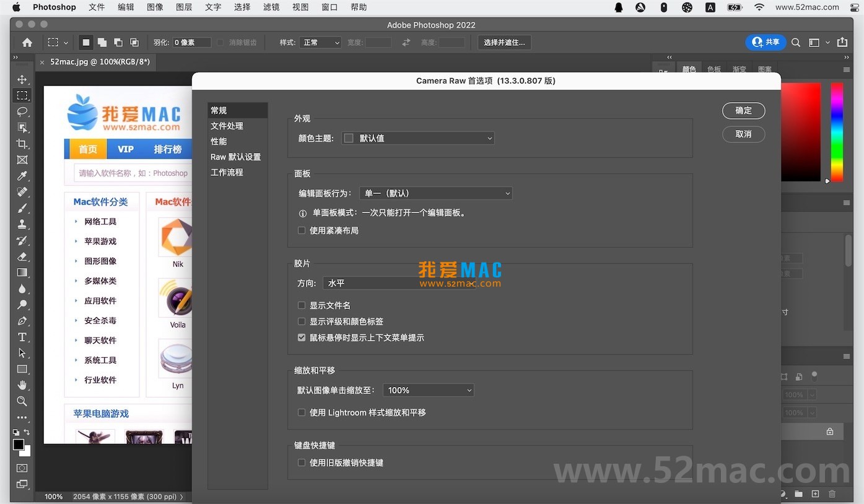Select the Dodge tool

click(x=22, y=305)
